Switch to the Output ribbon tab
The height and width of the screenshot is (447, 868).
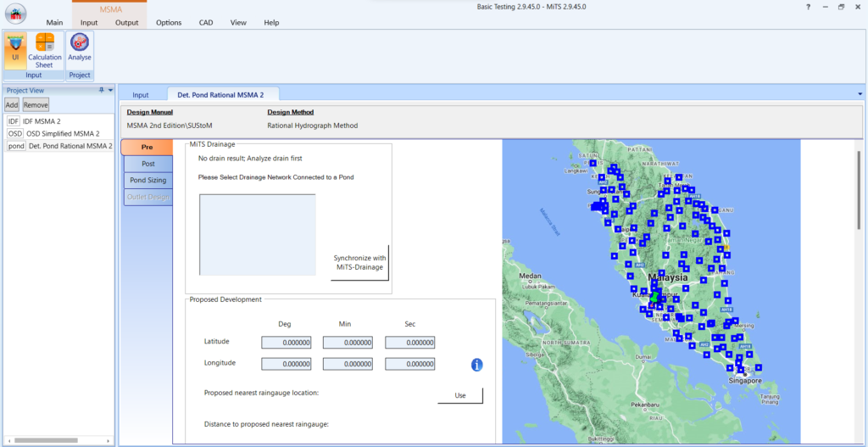tap(127, 23)
